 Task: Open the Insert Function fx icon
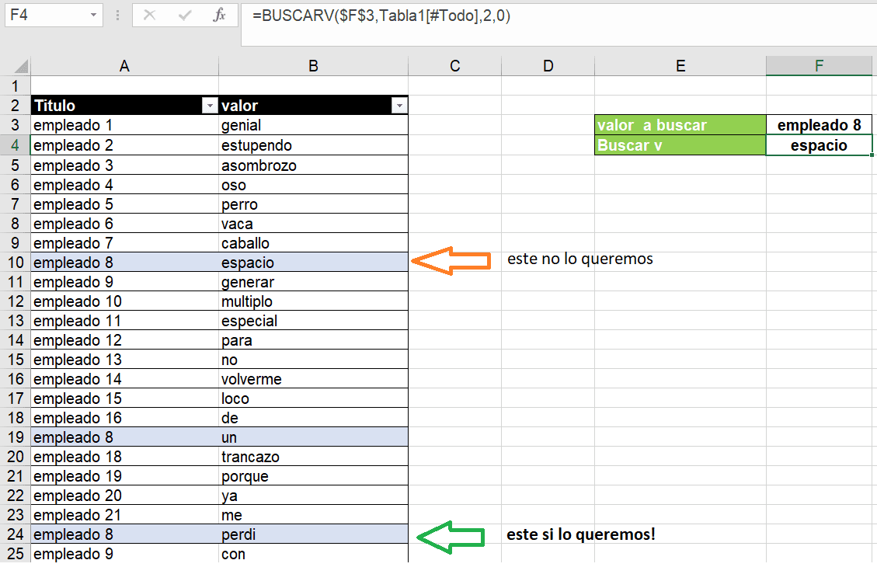pyautogui.click(x=220, y=15)
